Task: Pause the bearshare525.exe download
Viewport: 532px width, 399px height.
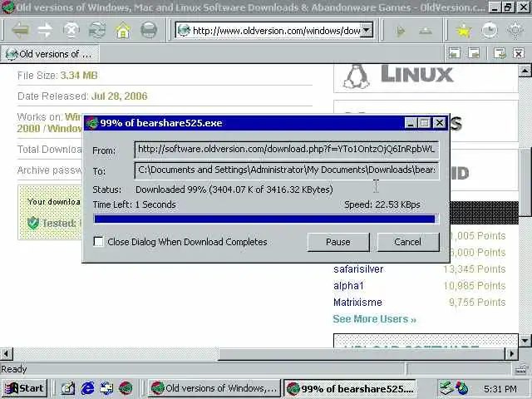Action: tap(338, 242)
